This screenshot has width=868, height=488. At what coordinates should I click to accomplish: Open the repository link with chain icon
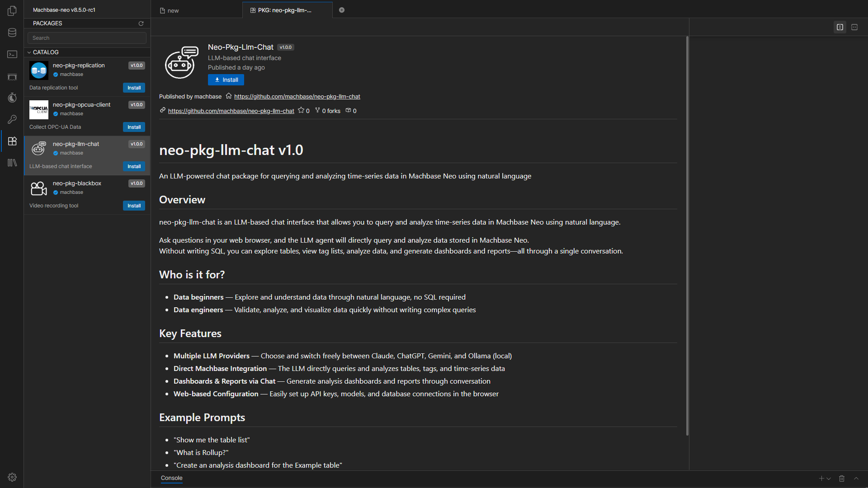pos(231,111)
